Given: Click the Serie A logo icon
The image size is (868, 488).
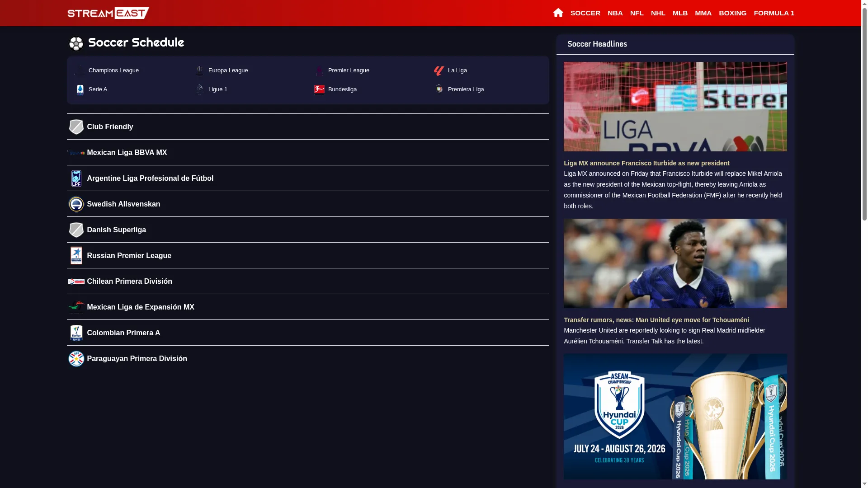Looking at the screenshot, I should pos(80,89).
